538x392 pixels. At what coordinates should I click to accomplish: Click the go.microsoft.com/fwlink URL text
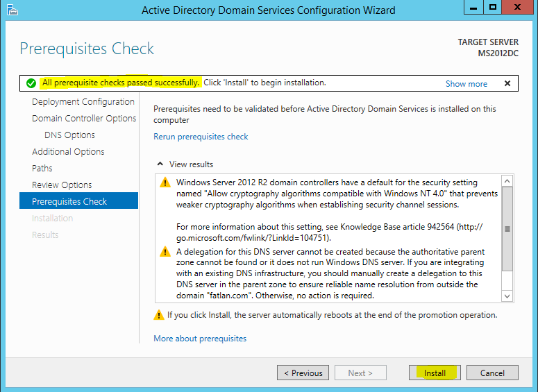click(x=252, y=238)
